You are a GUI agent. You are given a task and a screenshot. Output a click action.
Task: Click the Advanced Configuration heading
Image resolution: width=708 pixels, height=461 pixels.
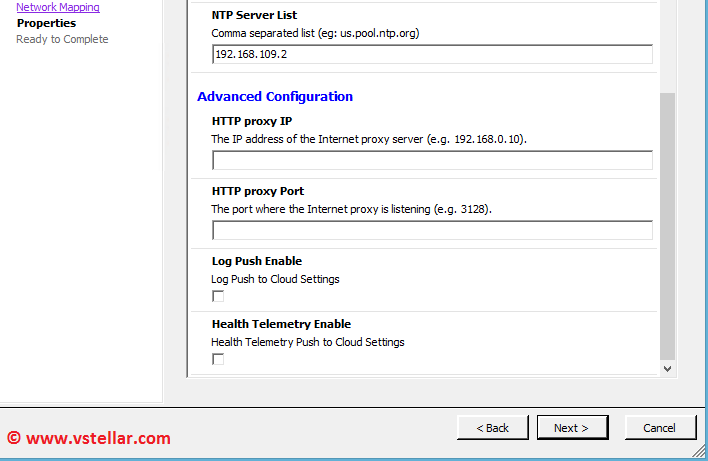pyautogui.click(x=275, y=97)
